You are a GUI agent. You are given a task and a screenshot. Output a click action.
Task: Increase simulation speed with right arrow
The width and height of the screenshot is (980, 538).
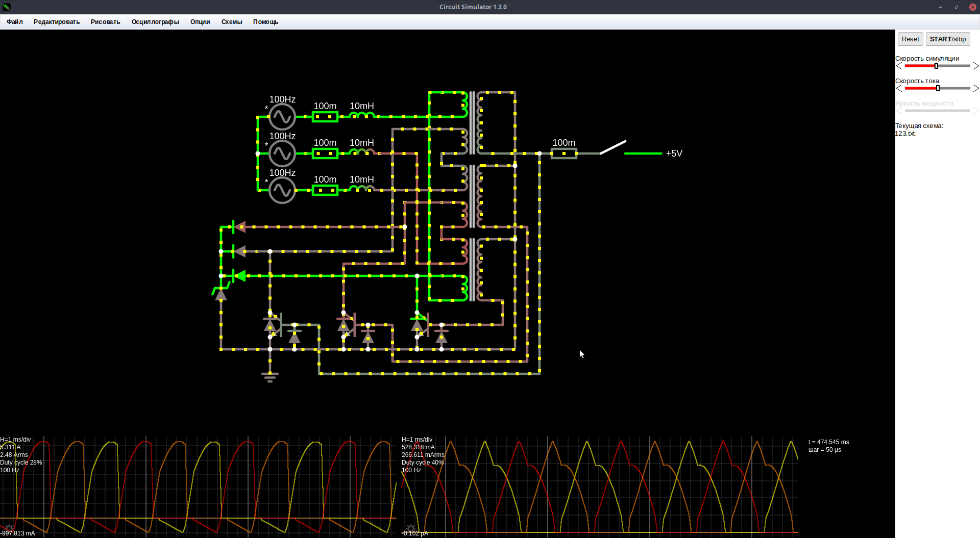point(975,66)
